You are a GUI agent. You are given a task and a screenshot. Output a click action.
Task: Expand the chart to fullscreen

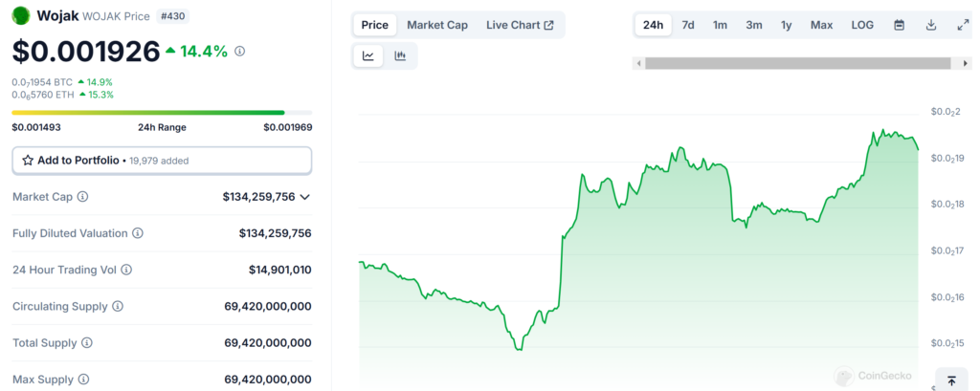click(963, 25)
